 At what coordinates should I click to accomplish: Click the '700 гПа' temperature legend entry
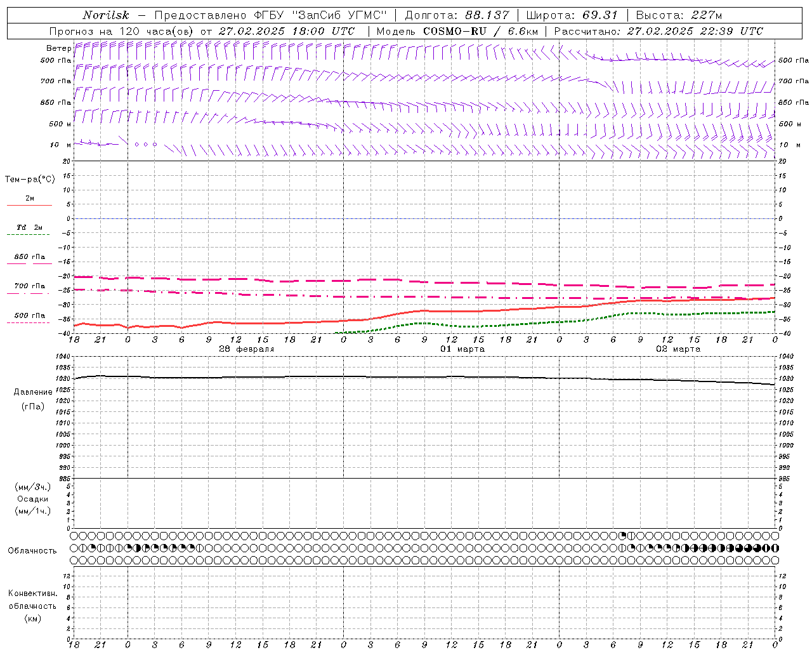tap(30, 286)
